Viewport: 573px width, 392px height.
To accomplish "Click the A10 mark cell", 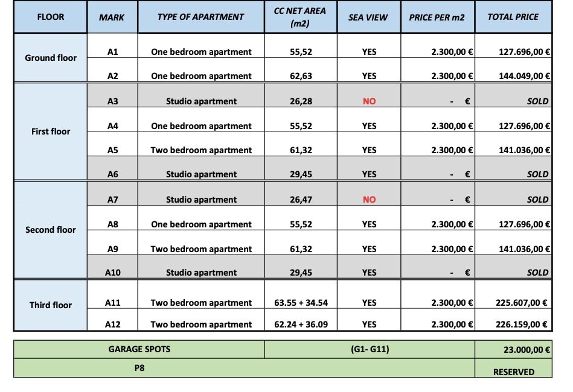I will 112,267.
